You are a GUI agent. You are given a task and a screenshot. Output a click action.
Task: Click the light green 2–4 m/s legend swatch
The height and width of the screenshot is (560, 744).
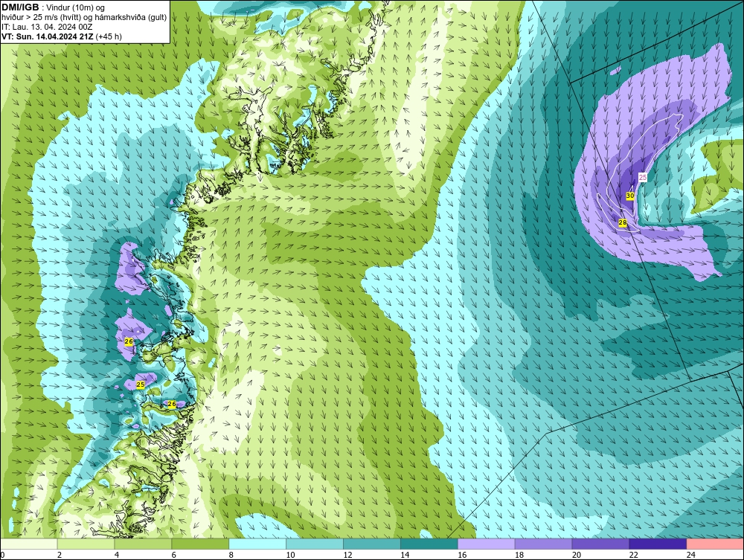point(86,544)
